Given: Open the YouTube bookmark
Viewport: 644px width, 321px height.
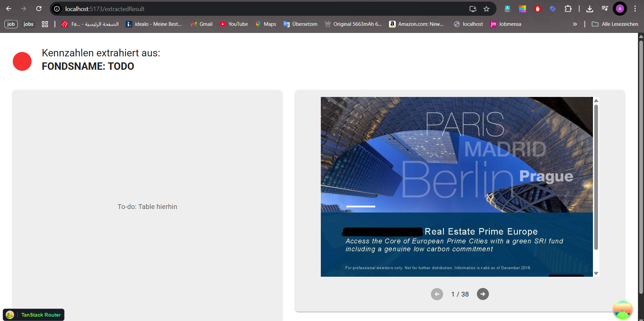Looking at the screenshot, I should click(234, 24).
